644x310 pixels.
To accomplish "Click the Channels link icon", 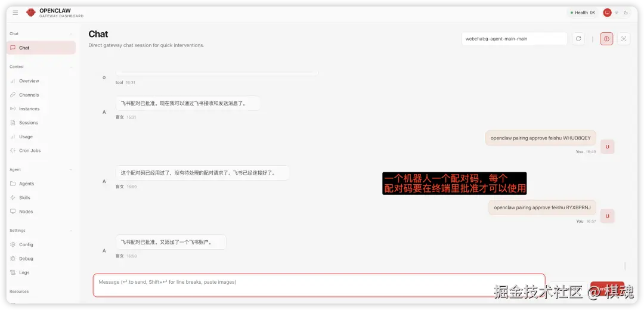I will pyautogui.click(x=13, y=95).
